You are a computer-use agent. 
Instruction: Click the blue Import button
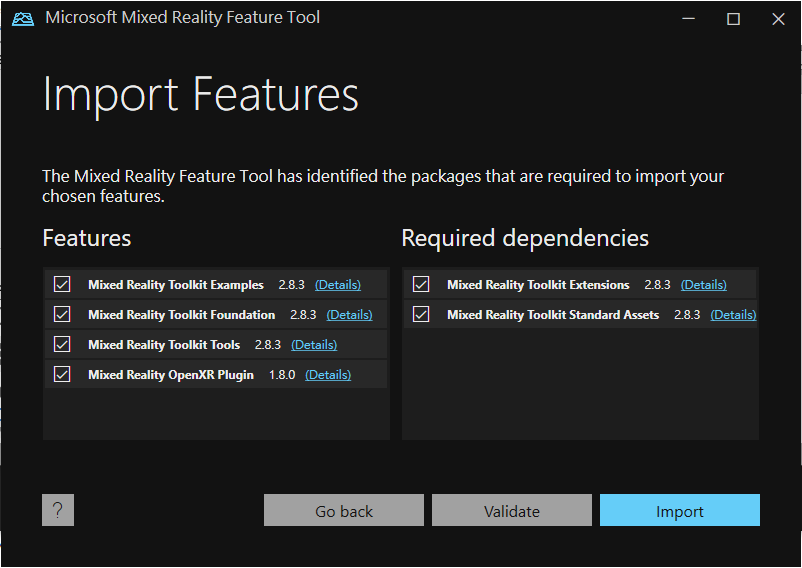680,510
